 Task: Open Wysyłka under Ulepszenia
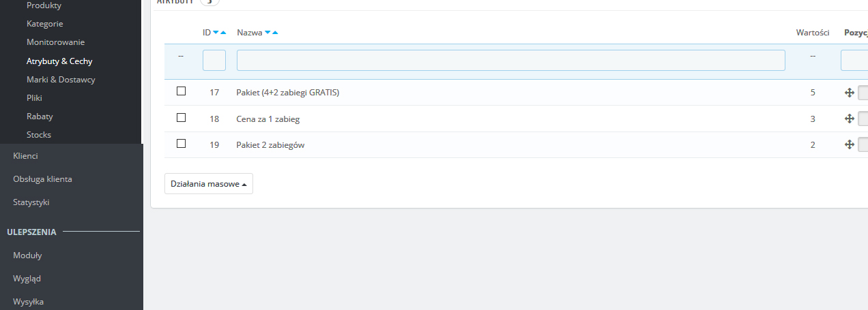click(x=29, y=302)
